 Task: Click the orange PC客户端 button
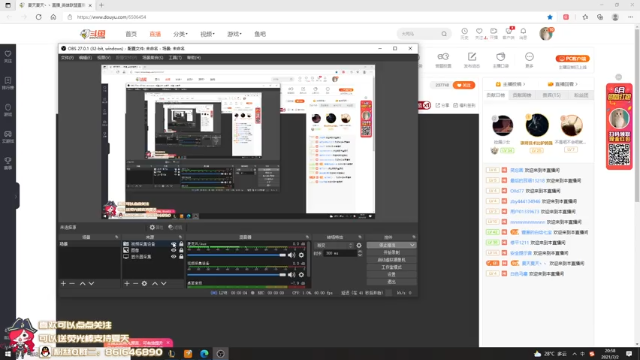(x=572, y=58)
